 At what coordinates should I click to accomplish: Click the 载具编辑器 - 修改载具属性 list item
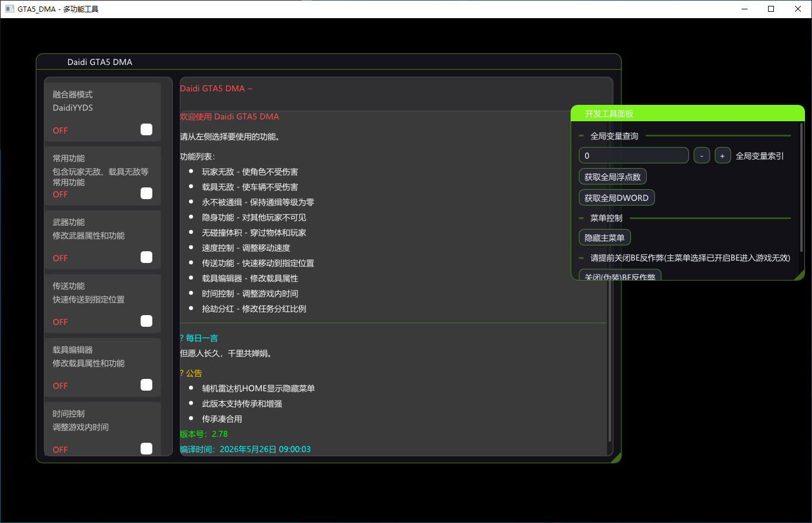[x=250, y=278]
